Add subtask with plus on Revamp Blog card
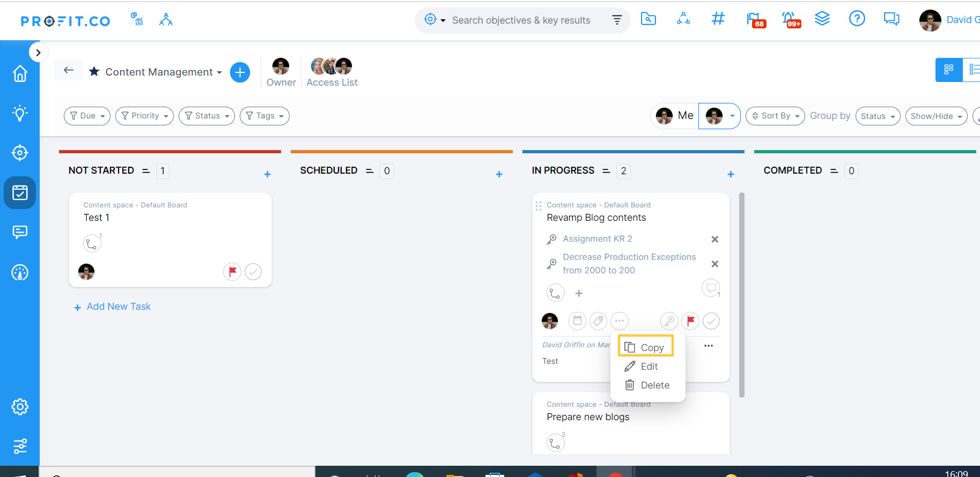980x477 pixels. [579, 293]
